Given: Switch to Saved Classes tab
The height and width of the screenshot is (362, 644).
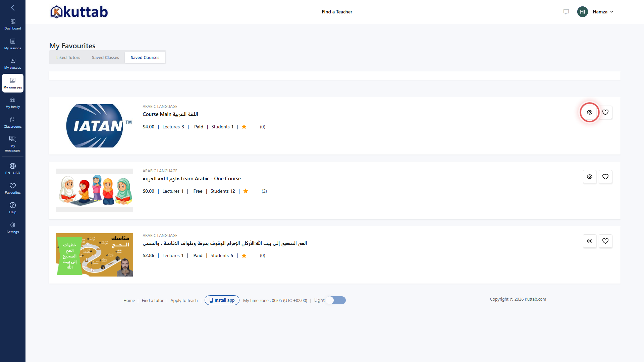Looking at the screenshot, I should pos(105,57).
